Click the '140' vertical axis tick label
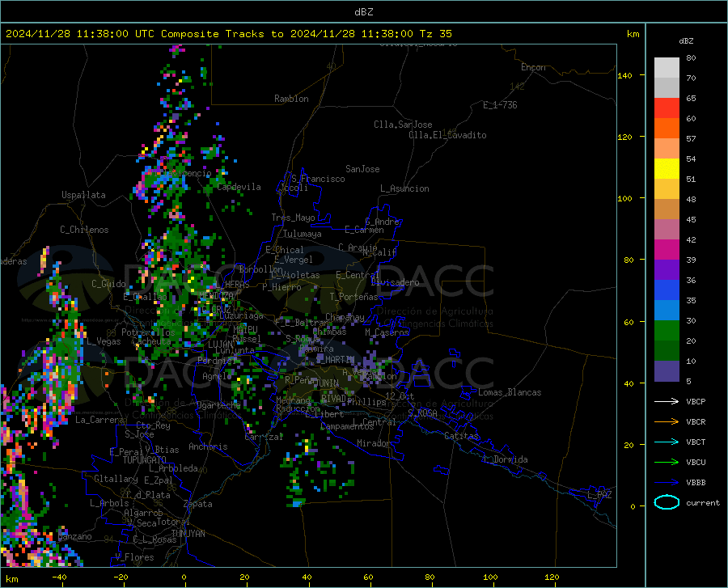The height and width of the screenshot is (588, 728). (624, 75)
